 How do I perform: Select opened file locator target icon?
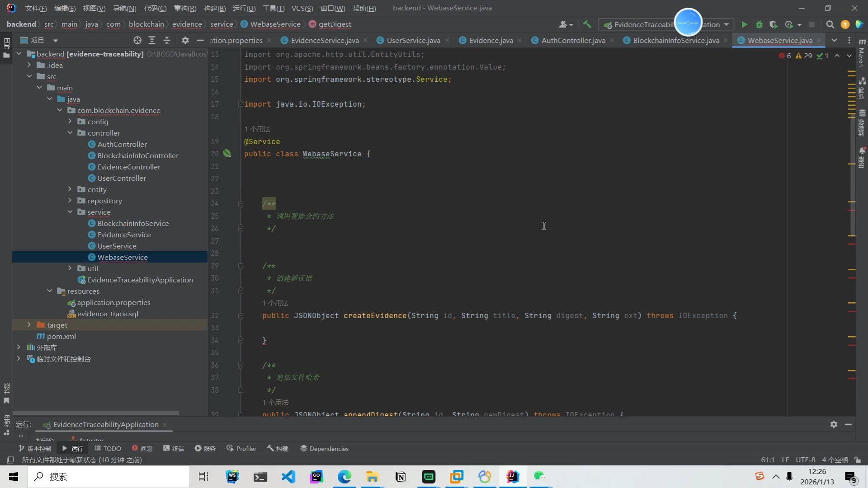137,40
